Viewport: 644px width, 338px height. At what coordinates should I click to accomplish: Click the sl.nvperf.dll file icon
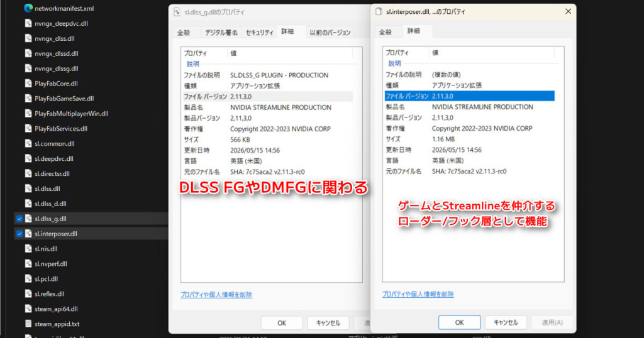tap(28, 264)
